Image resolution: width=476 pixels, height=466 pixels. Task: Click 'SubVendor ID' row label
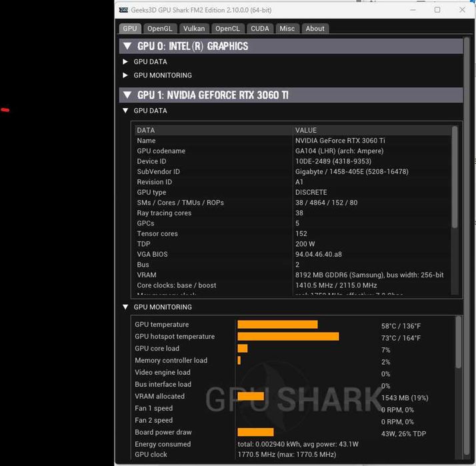[158, 171]
